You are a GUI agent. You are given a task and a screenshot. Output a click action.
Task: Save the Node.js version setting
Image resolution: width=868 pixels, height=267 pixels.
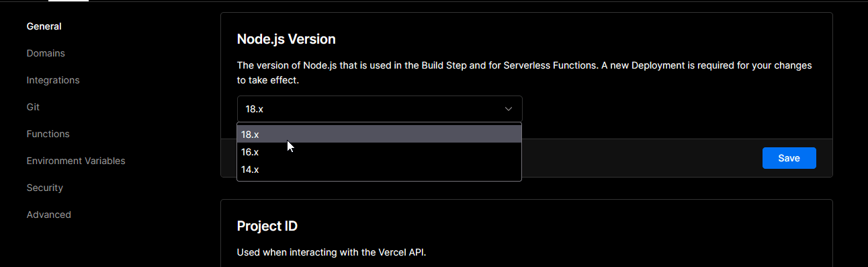[789, 158]
